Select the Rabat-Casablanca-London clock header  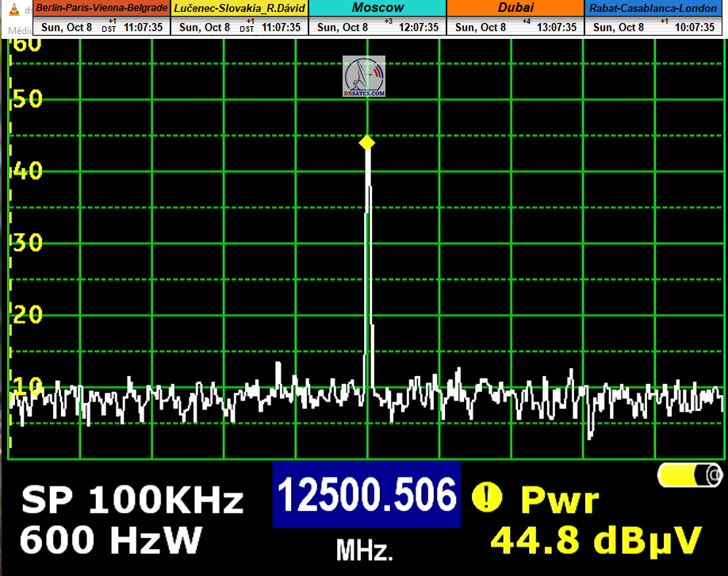click(655, 8)
